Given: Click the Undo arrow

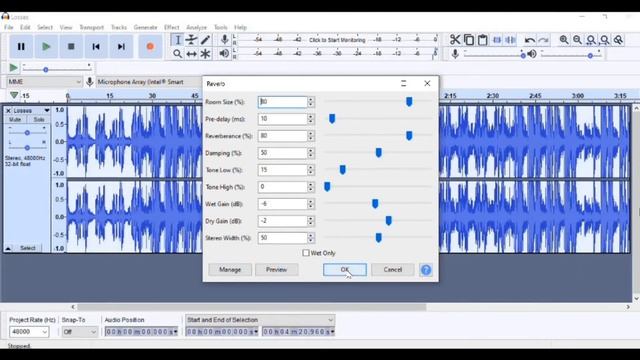Looking at the screenshot, I should pos(529,40).
